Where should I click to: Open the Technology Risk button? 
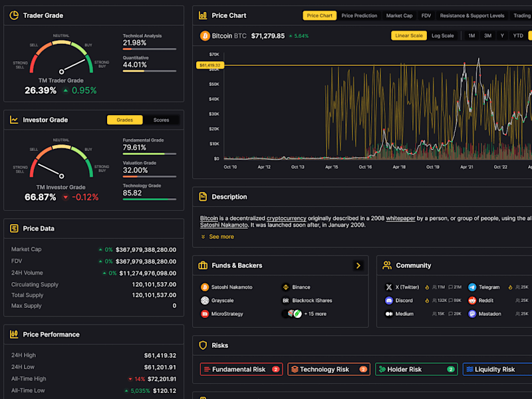pos(329,369)
